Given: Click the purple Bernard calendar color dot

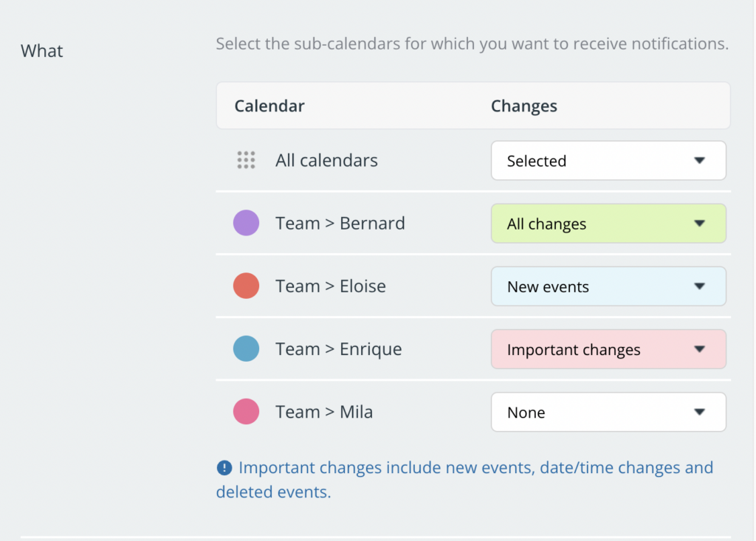Looking at the screenshot, I should click(246, 223).
